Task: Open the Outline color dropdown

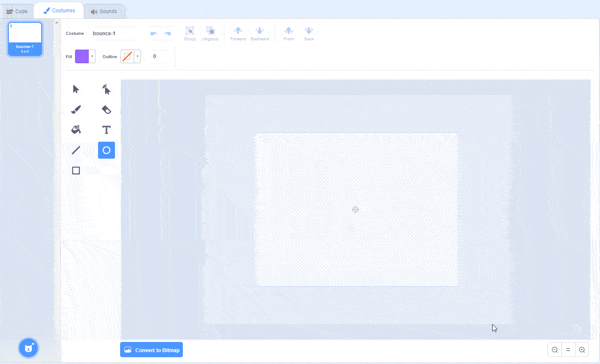Action: 137,56
